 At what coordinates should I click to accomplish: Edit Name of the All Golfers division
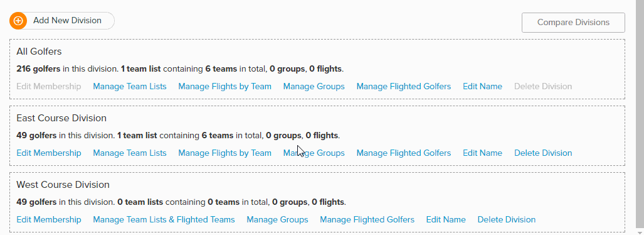click(x=483, y=87)
